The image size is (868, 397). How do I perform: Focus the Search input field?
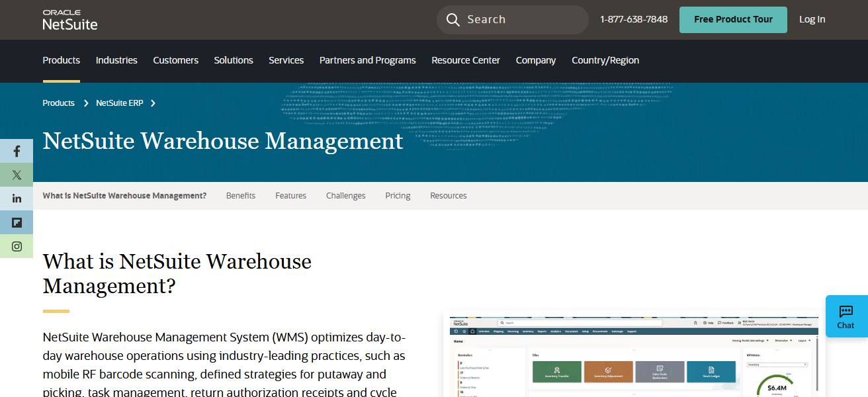point(513,20)
